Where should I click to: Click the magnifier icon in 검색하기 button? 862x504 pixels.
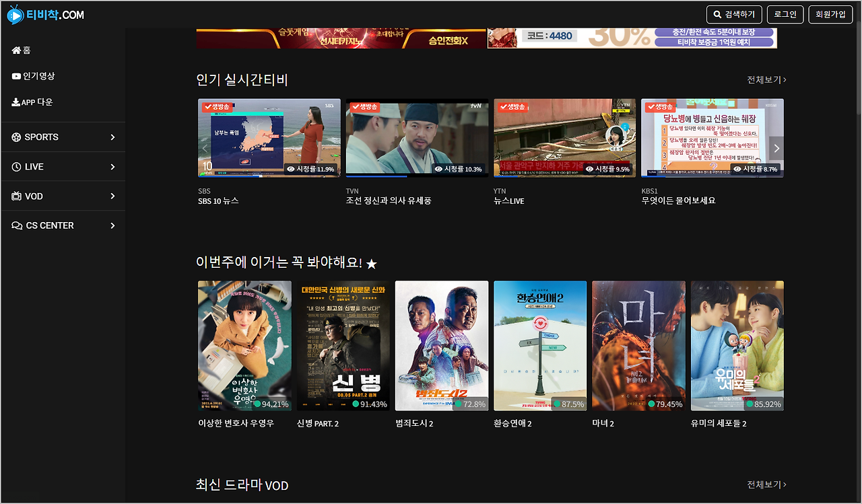click(x=716, y=14)
